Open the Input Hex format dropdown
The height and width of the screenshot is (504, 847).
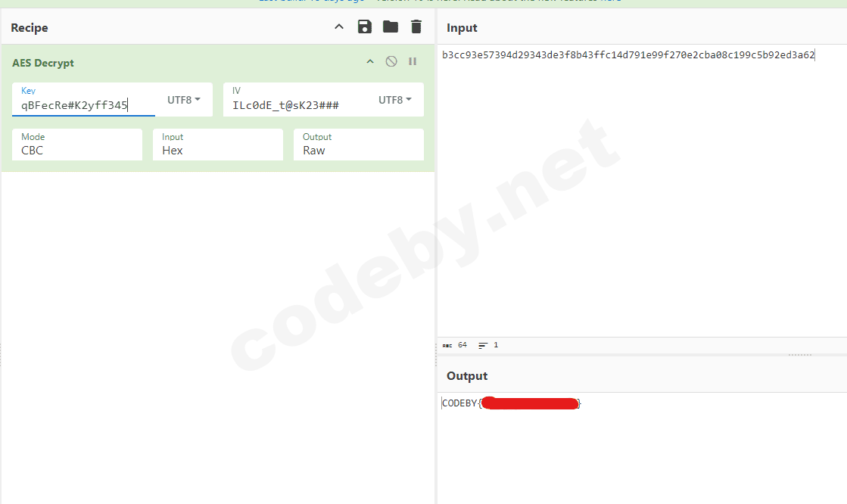218,145
